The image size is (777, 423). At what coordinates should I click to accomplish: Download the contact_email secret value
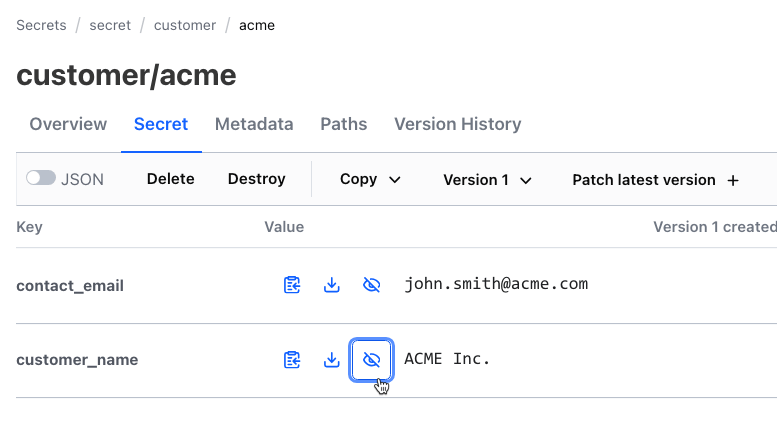[x=332, y=285]
